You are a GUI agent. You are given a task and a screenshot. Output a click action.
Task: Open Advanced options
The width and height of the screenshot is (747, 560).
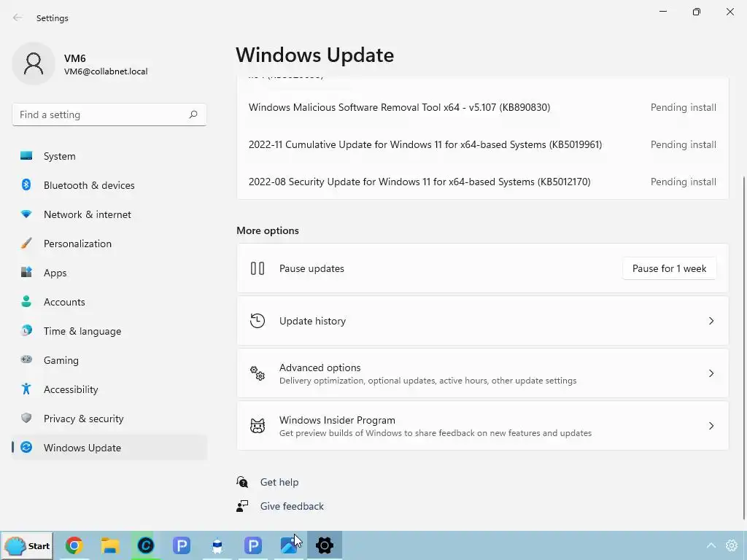(483, 373)
